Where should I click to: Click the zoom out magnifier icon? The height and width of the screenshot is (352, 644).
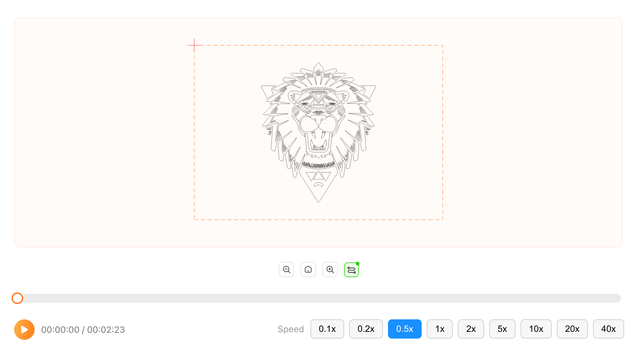pos(286,269)
